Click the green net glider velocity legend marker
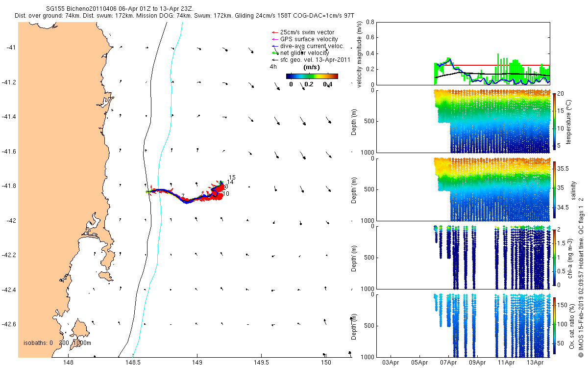This screenshot has height=368, width=588. (x=274, y=53)
